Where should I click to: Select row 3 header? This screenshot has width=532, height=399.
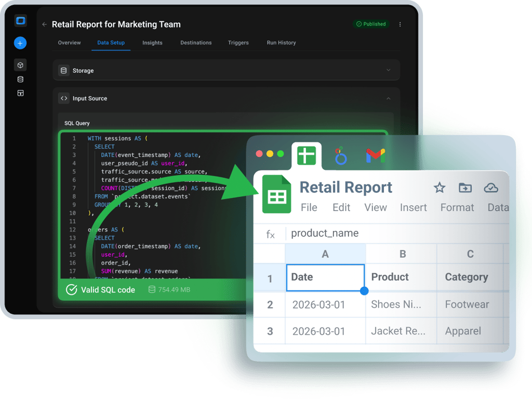(x=270, y=331)
